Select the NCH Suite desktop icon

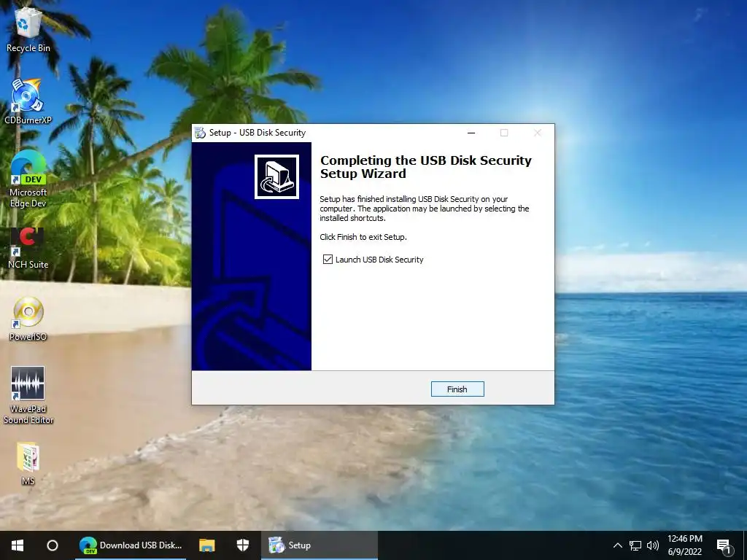tap(28, 248)
